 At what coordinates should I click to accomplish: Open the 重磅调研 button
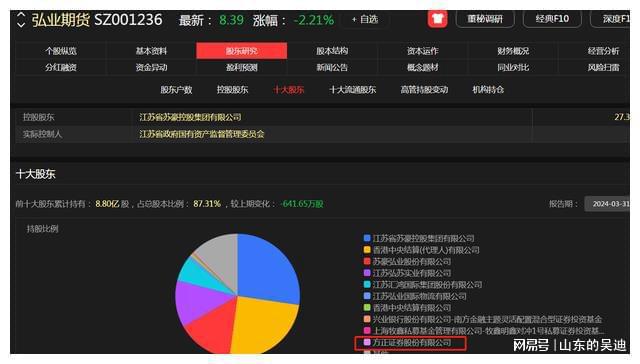pos(485,19)
